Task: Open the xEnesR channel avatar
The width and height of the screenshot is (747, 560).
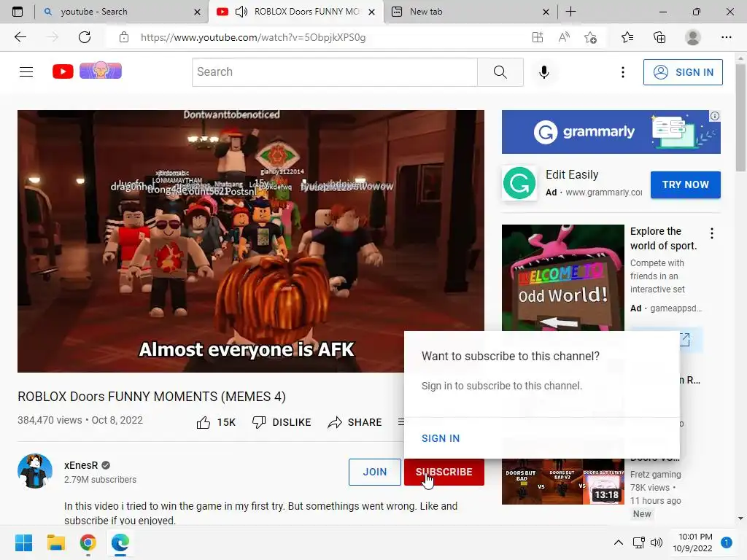Action: pyautogui.click(x=35, y=471)
